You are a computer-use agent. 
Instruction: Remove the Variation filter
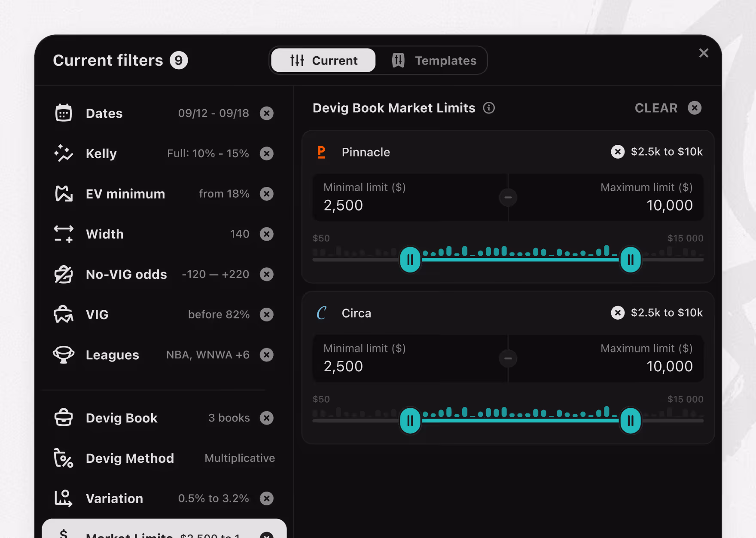pyautogui.click(x=267, y=498)
